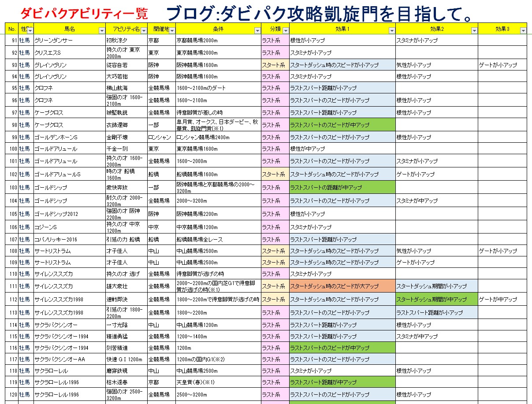
Task: Select the スタートダッシュ期間が小アップ cell
Action: click(x=437, y=286)
